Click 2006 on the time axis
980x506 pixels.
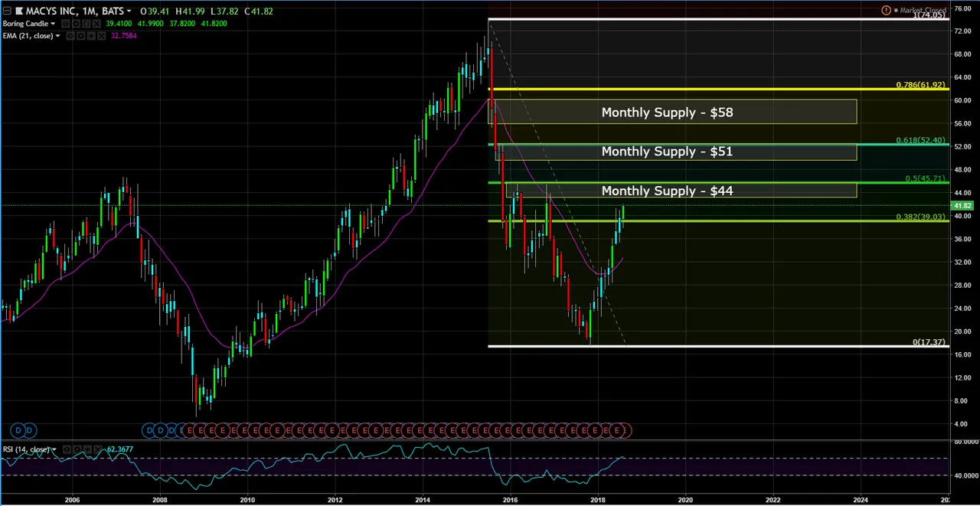coord(73,500)
